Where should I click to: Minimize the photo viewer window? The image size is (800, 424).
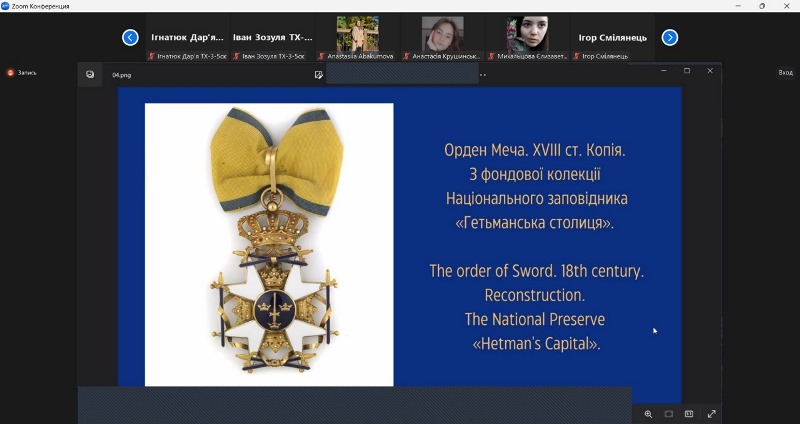(x=663, y=71)
